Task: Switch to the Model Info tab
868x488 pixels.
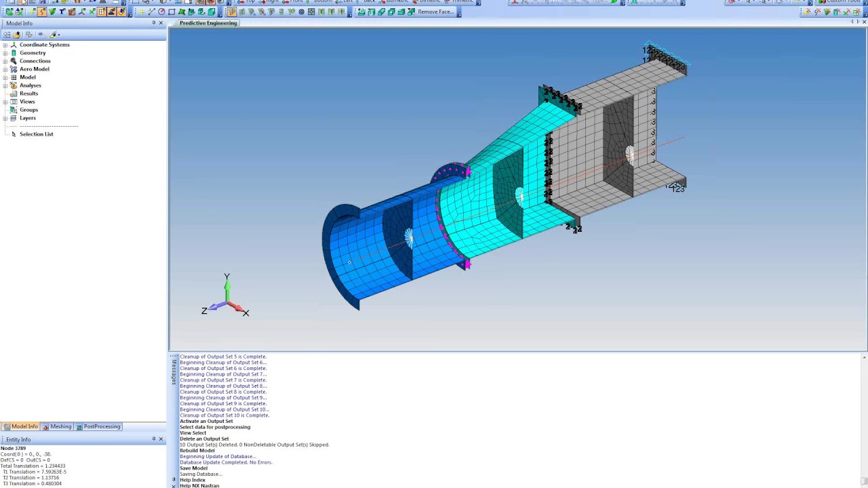Action: coord(20,426)
